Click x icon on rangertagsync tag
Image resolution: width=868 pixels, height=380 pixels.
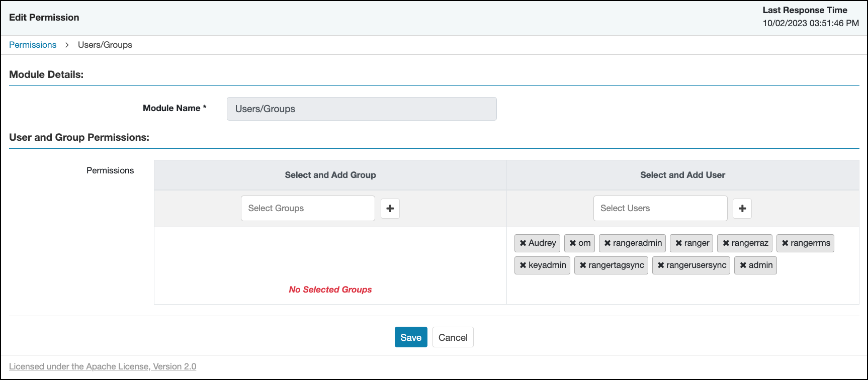[x=583, y=265]
